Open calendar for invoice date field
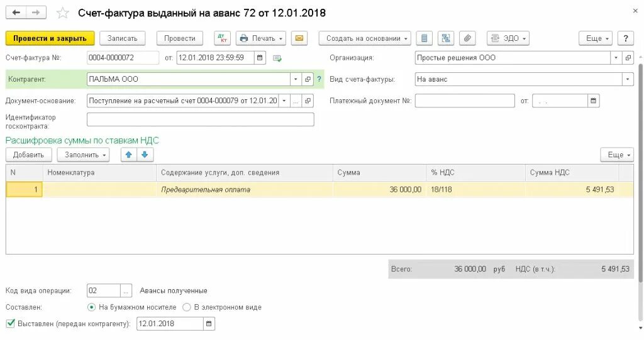 [260, 58]
